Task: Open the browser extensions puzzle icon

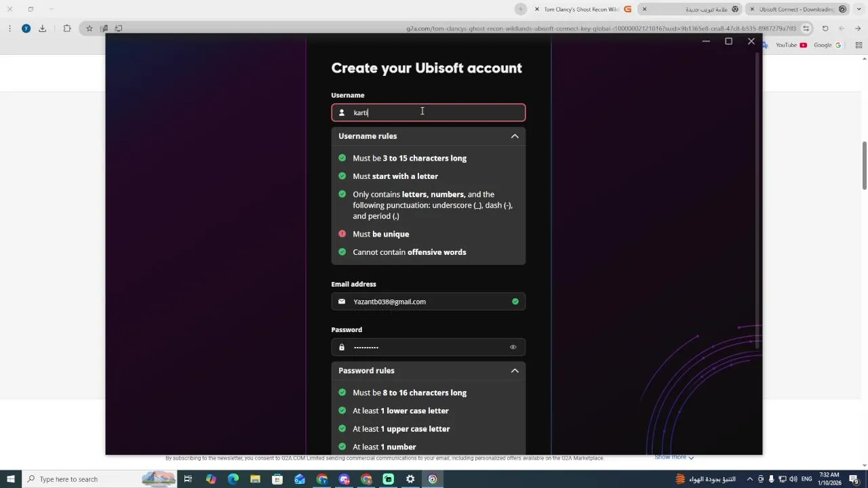Action: click(67, 28)
